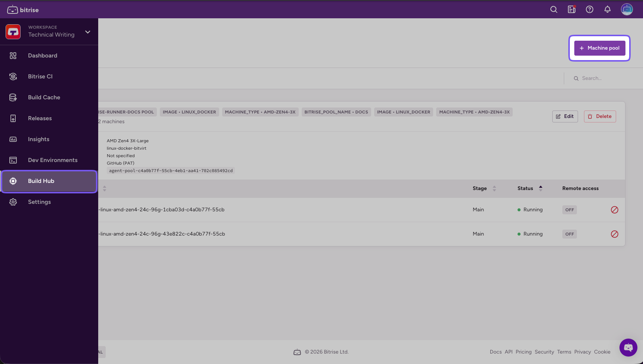Click Running status of 43e822c machine

(530, 234)
